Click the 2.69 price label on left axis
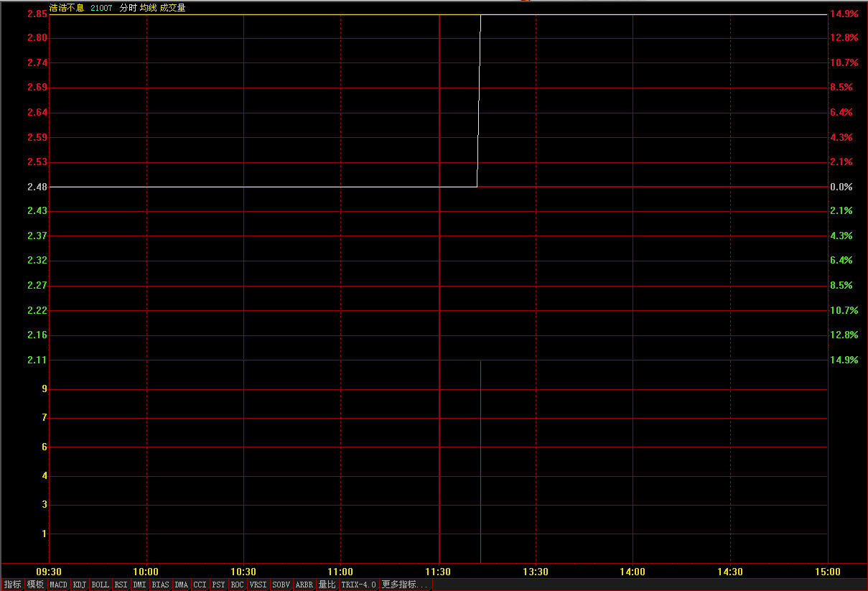868x591 pixels. pos(37,88)
